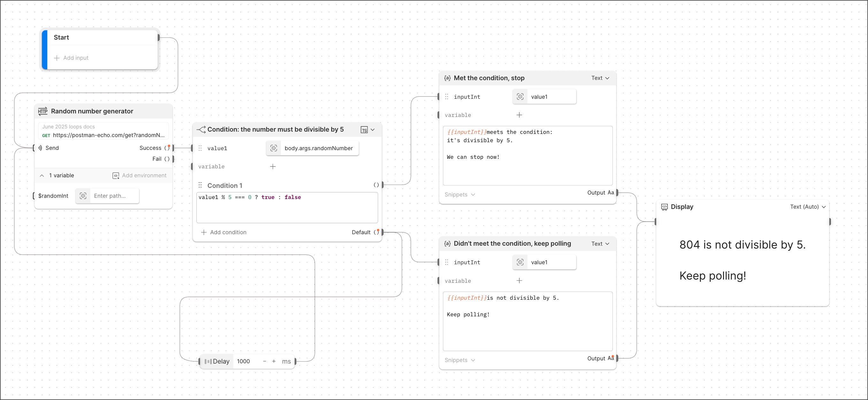Open the Text (Auto) menu on the Display node
The height and width of the screenshot is (400, 868).
coord(807,207)
